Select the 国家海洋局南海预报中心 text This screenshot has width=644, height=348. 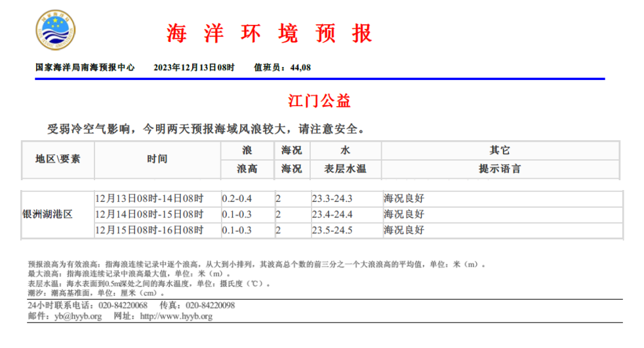85,68
